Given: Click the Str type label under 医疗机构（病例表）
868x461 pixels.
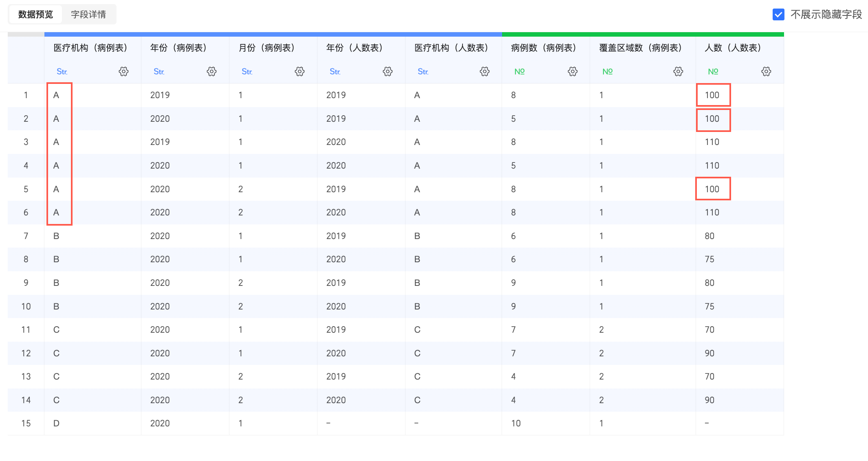Looking at the screenshot, I should pos(62,72).
